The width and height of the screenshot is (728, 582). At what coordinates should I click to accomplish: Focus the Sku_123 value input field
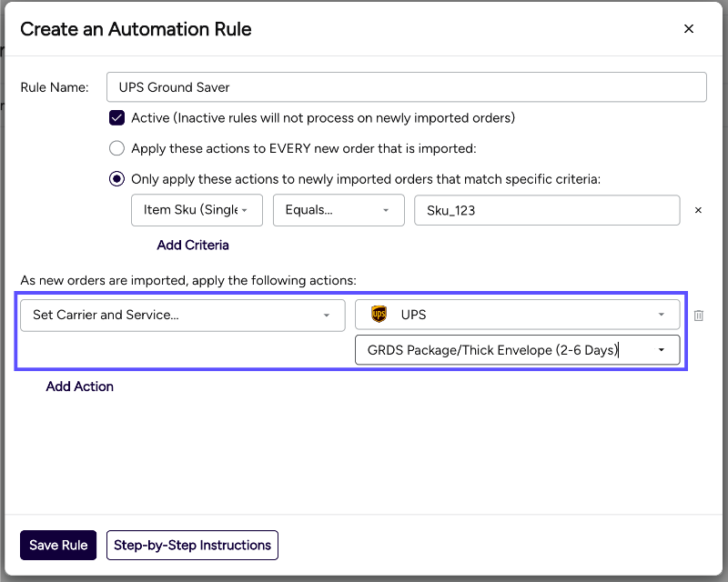(x=546, y=210)
